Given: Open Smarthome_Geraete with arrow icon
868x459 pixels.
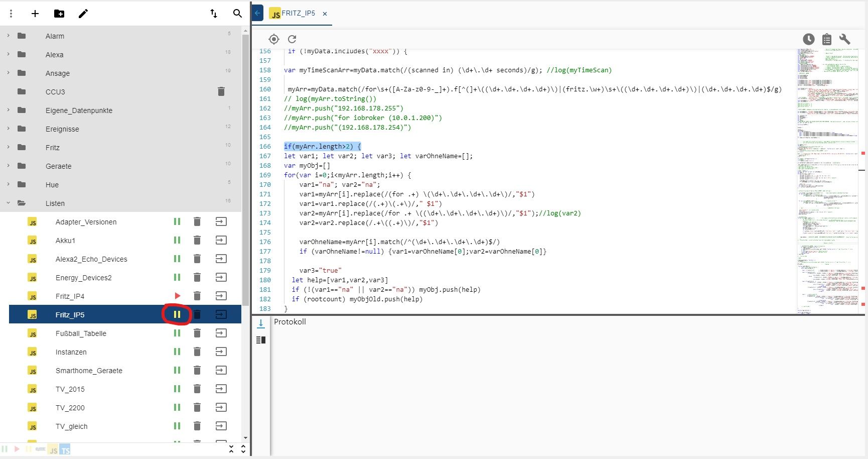Looking at the screenshot, I should [x=221, y=370].
